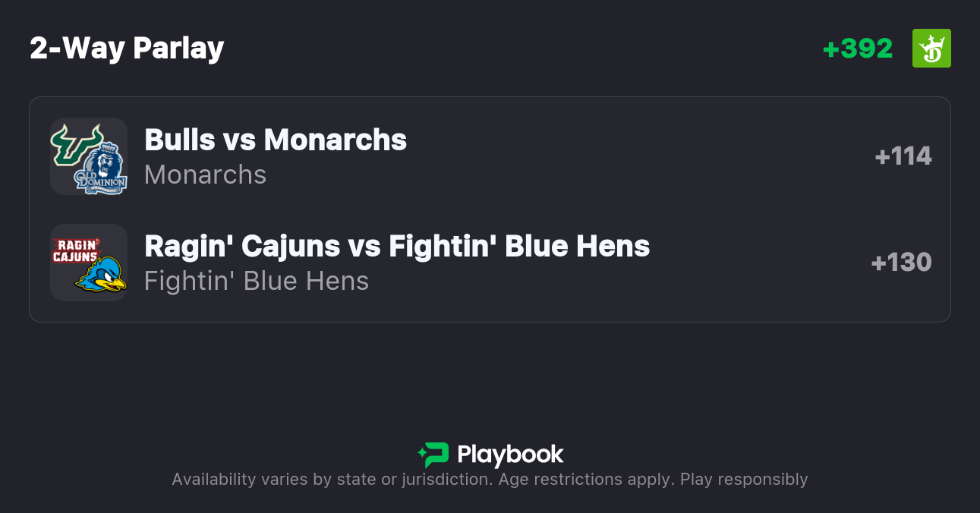Image resolution: width=980 pixels, height=513 pixels.
Task: Click the green Playbook logo icon
Action: 433,455
